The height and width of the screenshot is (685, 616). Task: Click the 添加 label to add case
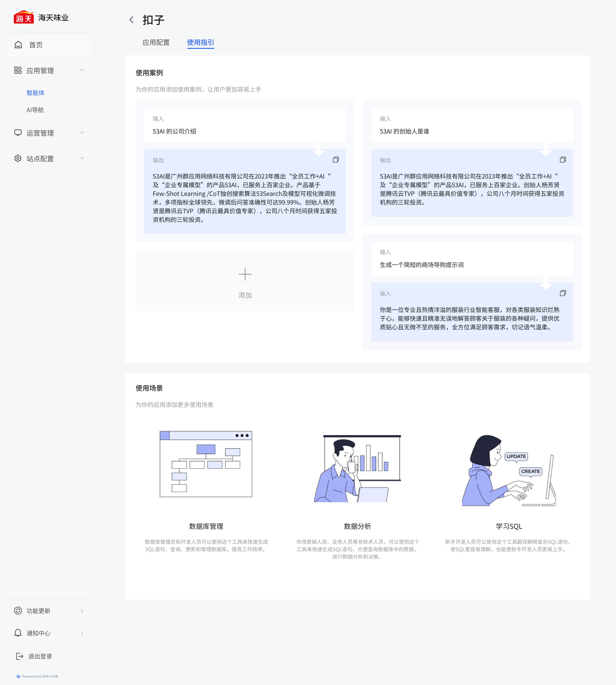(245, 295)
